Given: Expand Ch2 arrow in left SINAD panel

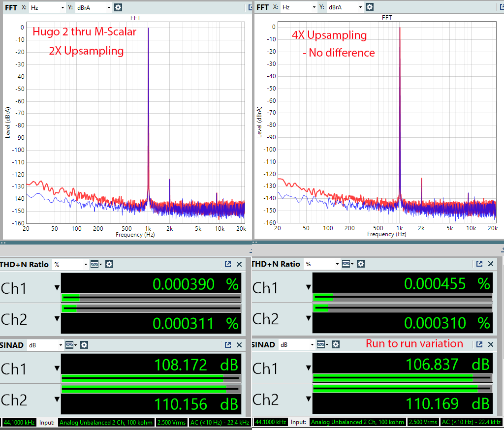Looking at the screenshot, I should (57, 399).
